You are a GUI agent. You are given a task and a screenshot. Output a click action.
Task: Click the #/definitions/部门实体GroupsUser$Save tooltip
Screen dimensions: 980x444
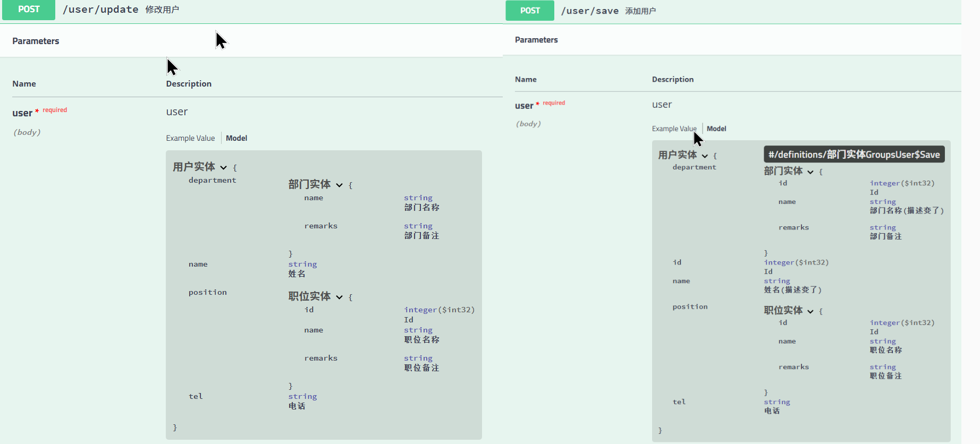click(854, 155)
